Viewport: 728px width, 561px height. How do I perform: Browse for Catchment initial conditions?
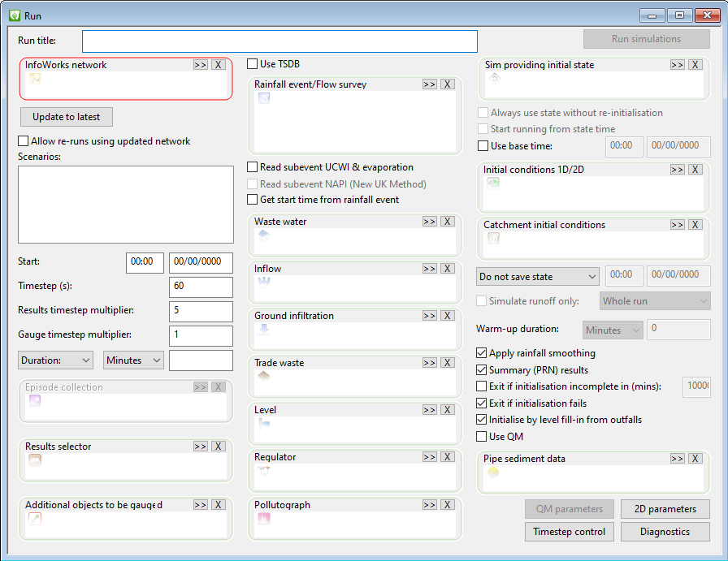pos(678,225)
